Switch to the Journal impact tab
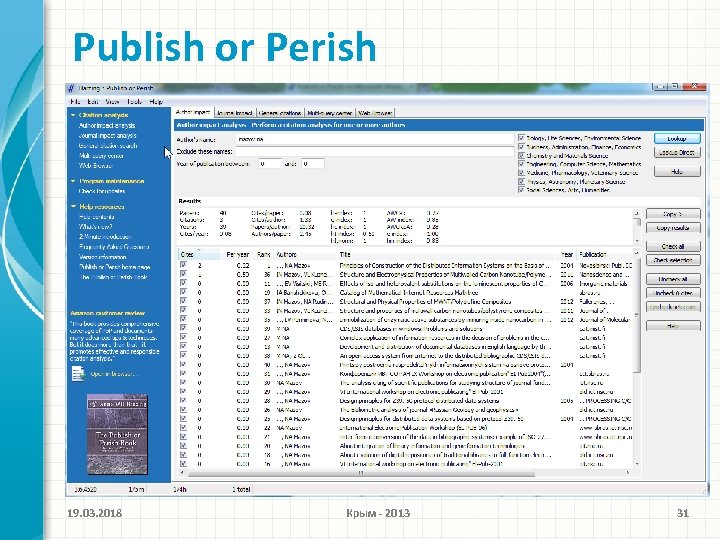 [234, 112]
